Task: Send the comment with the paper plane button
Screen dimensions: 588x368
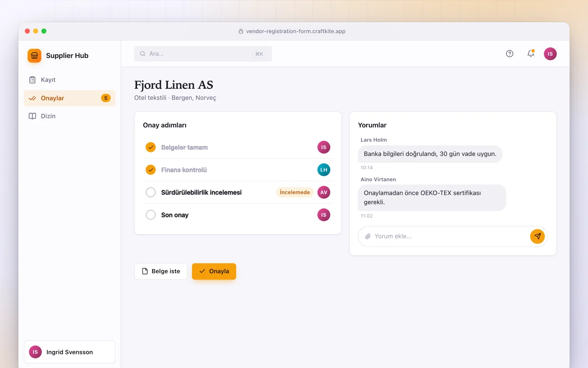Action: [x=537, y=236]
